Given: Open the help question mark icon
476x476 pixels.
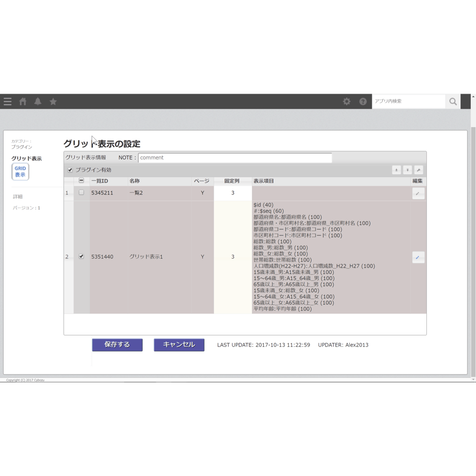Looking at the screenshot, I should coord(363,101).
